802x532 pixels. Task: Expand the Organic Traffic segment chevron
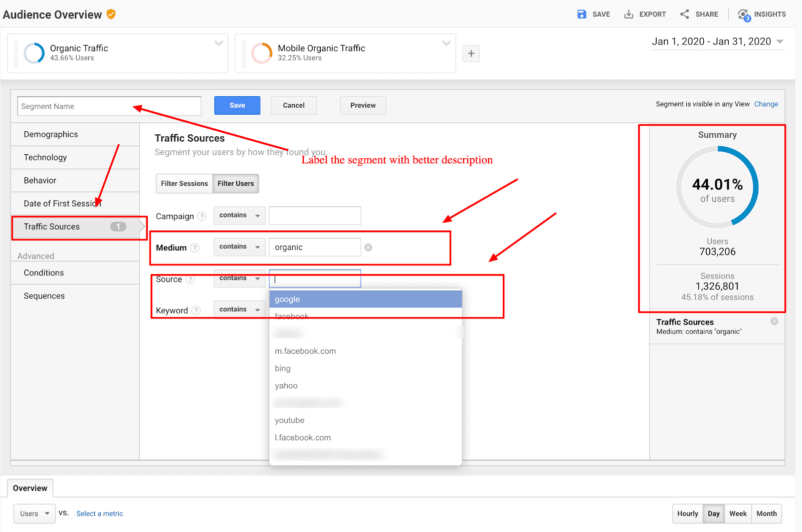tap(219, 44)
